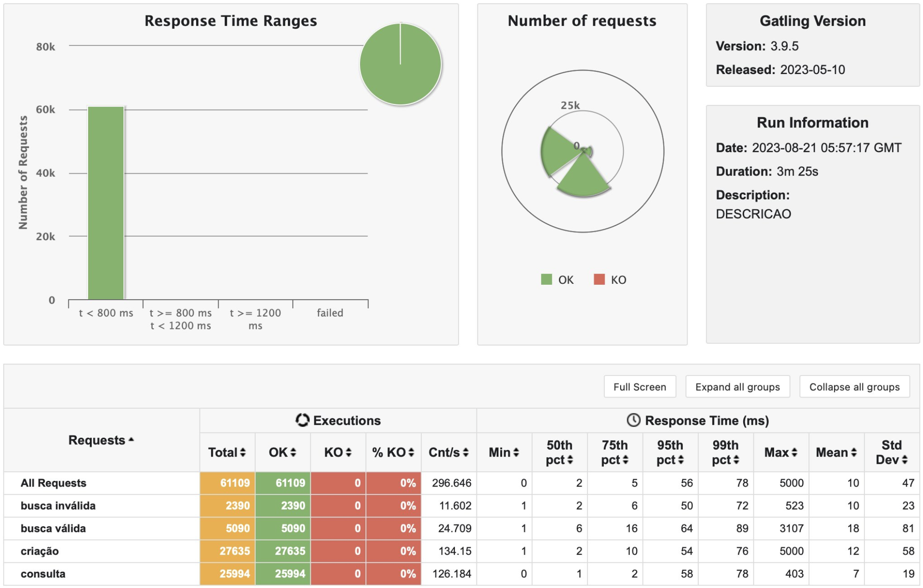Image resolution: width=923 pixels, height=588 pixels.
Task: Toggle KO legend swatch in requests chart
Action: [599, 279]
